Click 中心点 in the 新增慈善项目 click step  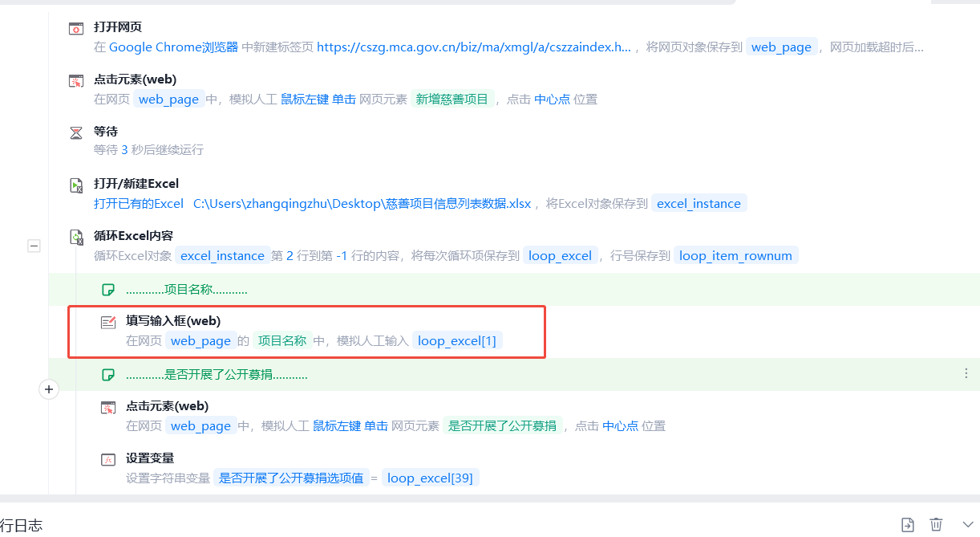(x=553, y=100)
